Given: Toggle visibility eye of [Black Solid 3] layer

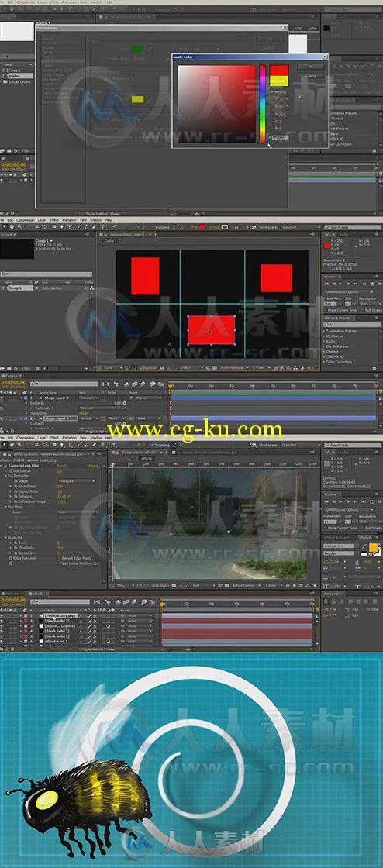Looking at the screenshot, I should pos(3,621).
